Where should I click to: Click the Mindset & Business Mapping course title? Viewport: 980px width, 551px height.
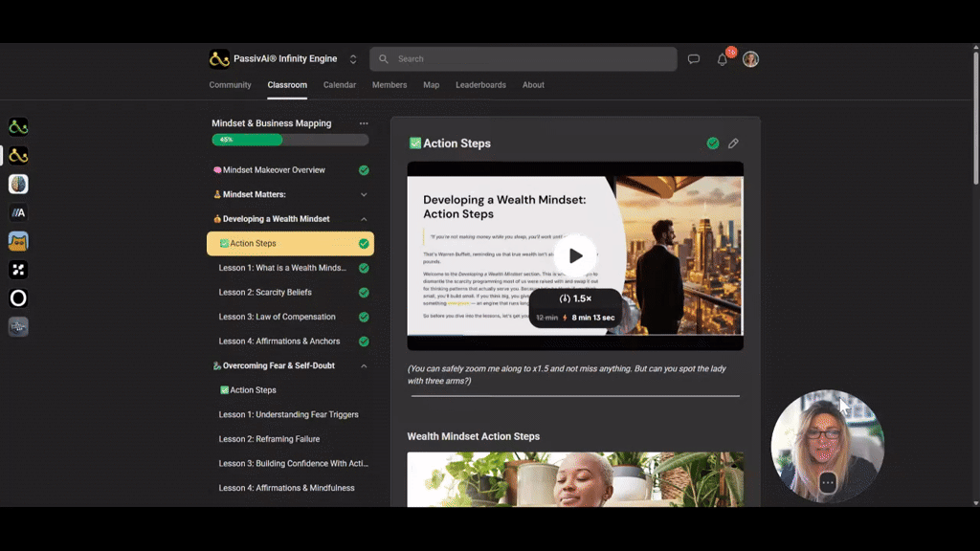[x=271, y=123]
